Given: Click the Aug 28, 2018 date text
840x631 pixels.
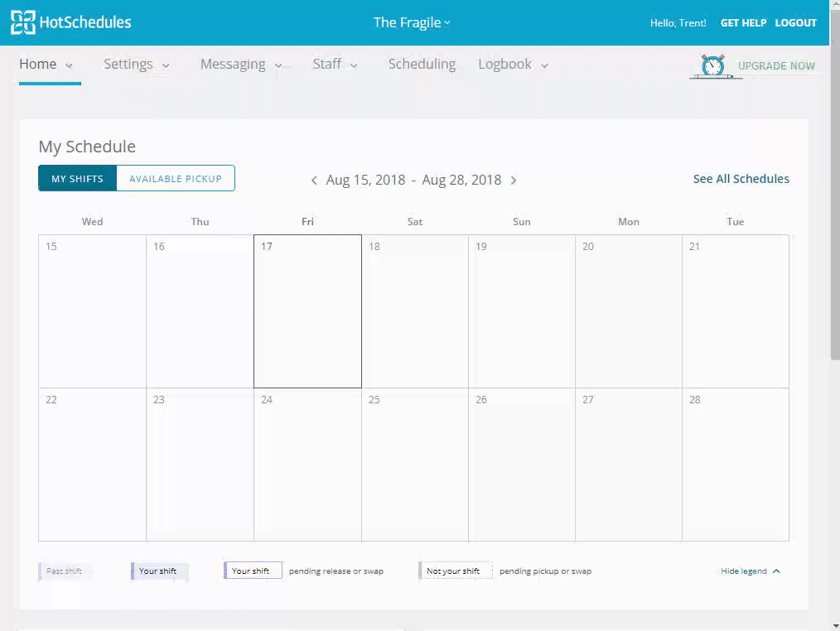Looking at the screenshot, I should [x=461, y=180].
